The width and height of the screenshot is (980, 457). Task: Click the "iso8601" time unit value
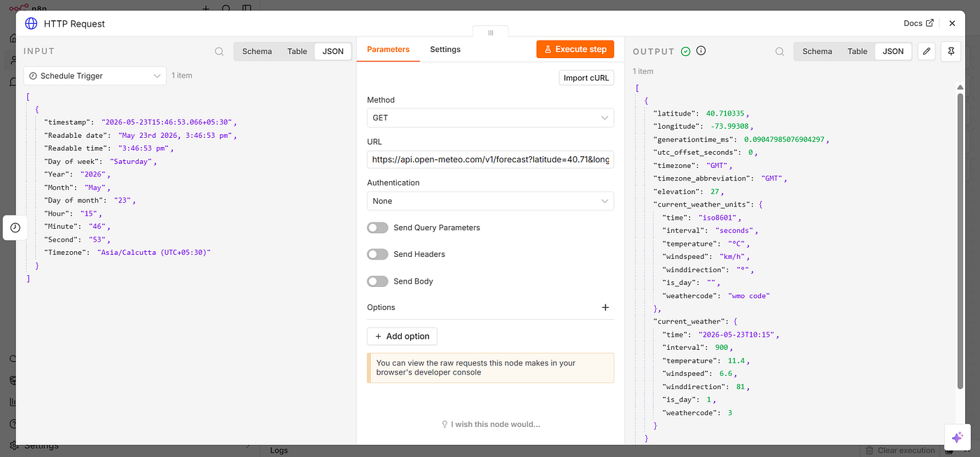click(x=717, y=218)
